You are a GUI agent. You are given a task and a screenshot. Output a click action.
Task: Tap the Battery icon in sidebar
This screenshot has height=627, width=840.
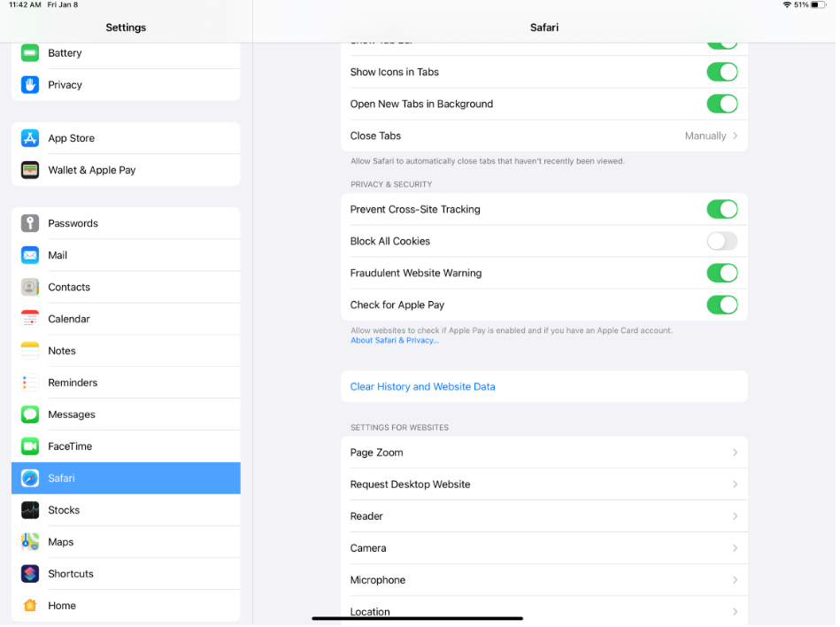pos(30,53)
